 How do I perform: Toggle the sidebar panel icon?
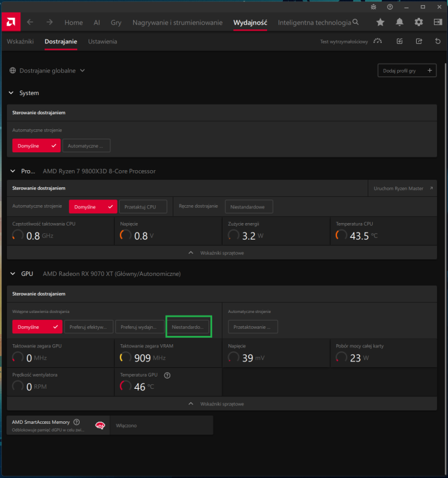pos(438,22)
